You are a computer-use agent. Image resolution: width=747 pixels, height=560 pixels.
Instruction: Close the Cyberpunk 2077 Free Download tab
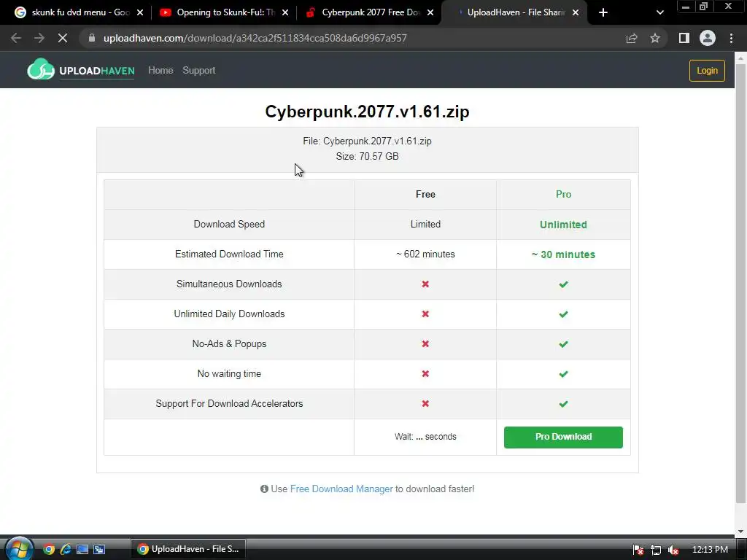[x=430, y=12]
